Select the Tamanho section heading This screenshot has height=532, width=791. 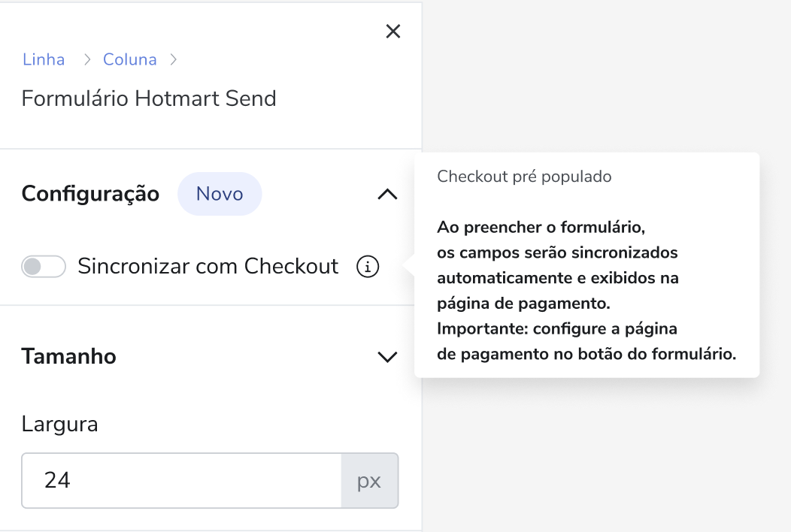click(x=68, y=356)
